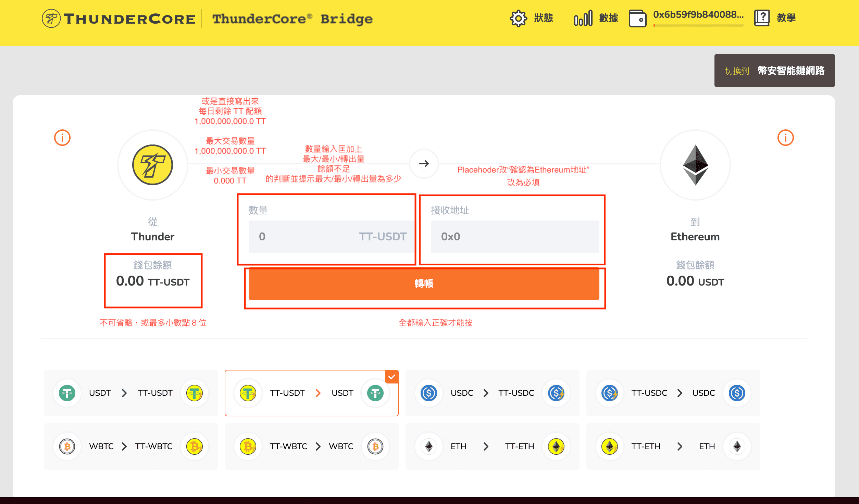Click ETH icon in TT-ETH to ETH card
This screenshot has width=859, height=504.
(737, 446)
